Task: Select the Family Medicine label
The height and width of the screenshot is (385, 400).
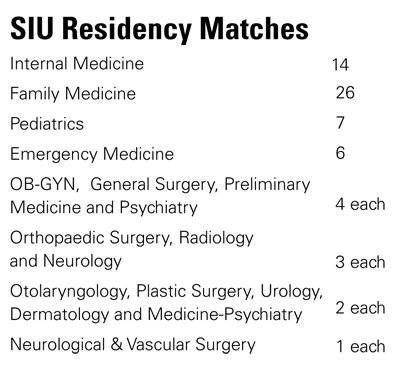Action: tap(73, 94)
